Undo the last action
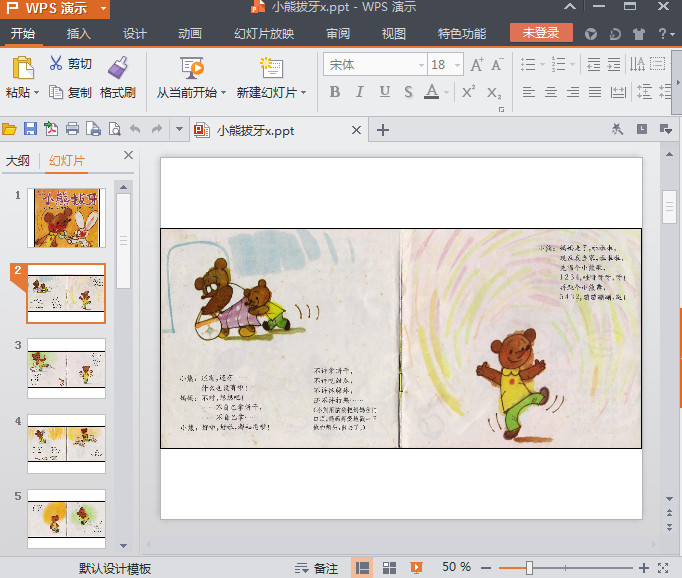The width and height of the screenshot is (682, 578). click(x=135, y=129)
